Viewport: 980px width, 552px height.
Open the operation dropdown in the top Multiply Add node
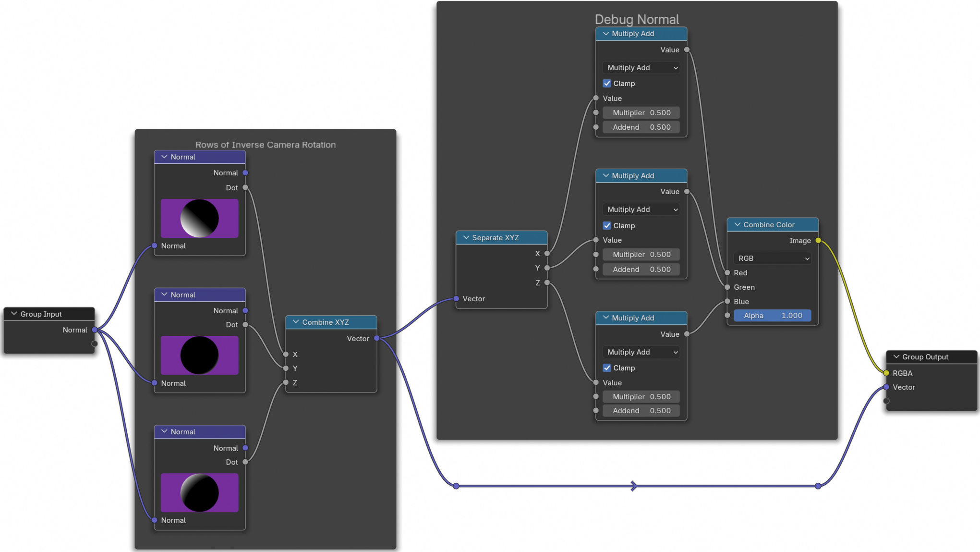tap(641, 67)
